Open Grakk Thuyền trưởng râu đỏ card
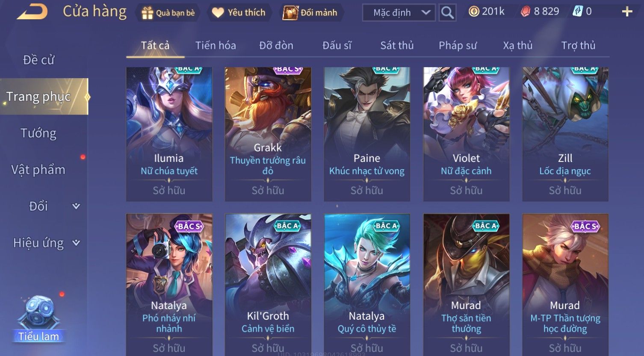This screenshot has width=644, height=356. [268, 134]
